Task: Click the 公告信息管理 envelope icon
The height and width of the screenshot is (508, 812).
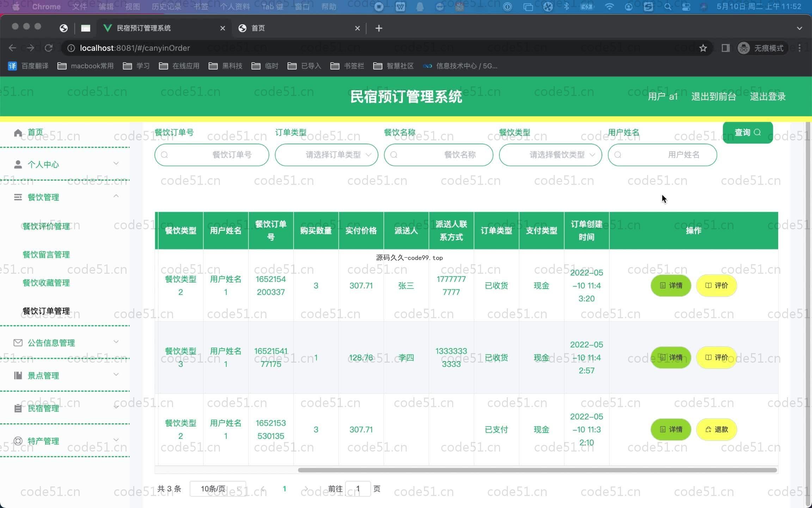Action: point(18,343)
